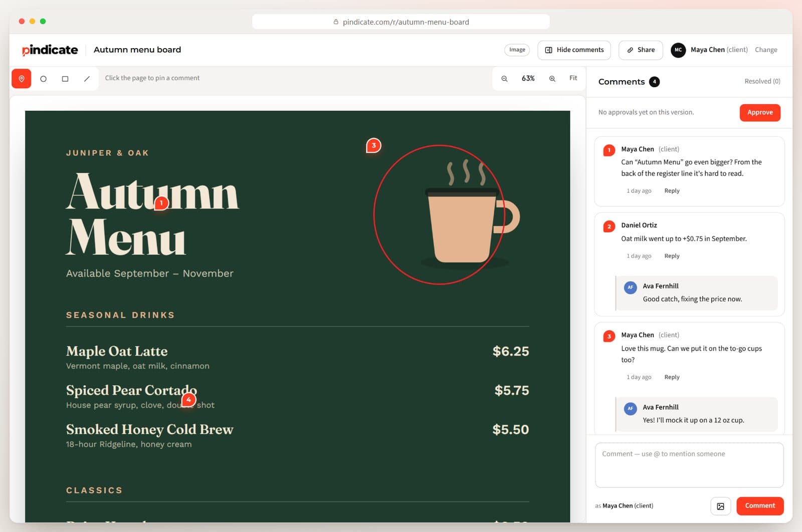Screen dimensions: 802x532
Task: Open the pindicate logo home link
Action: 50,50
